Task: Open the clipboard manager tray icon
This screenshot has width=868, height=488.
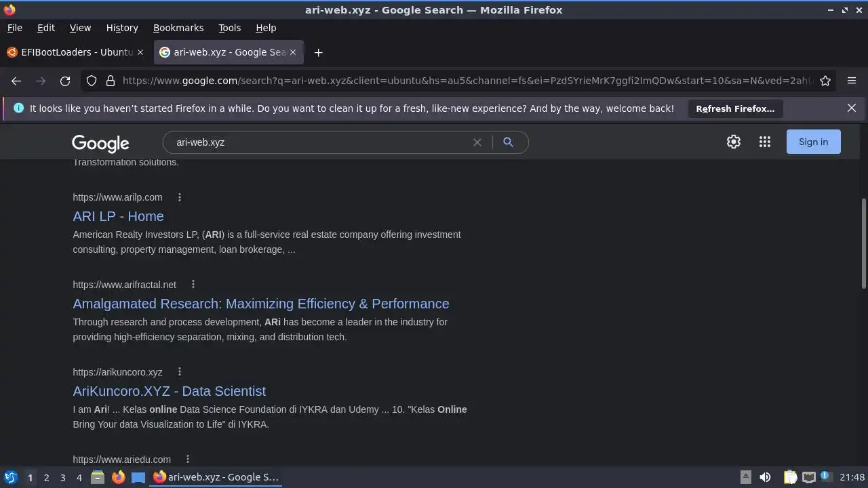Action: click(x=790, y=477)
